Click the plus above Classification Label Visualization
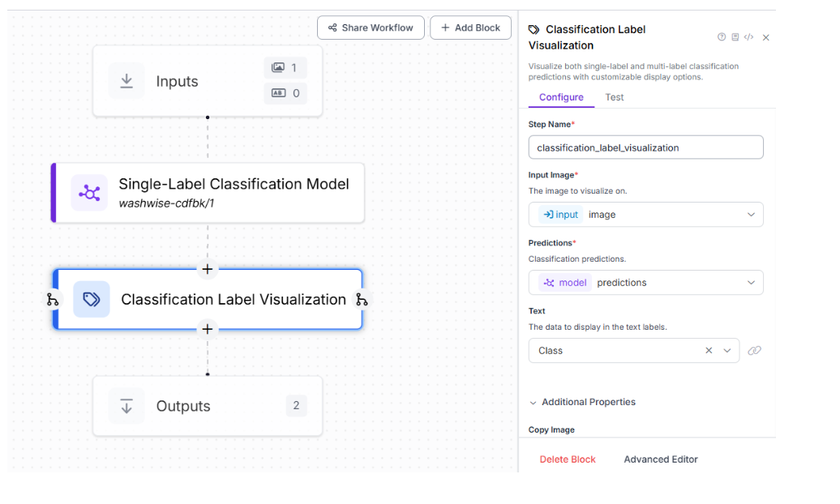 [x=208, y=269]
